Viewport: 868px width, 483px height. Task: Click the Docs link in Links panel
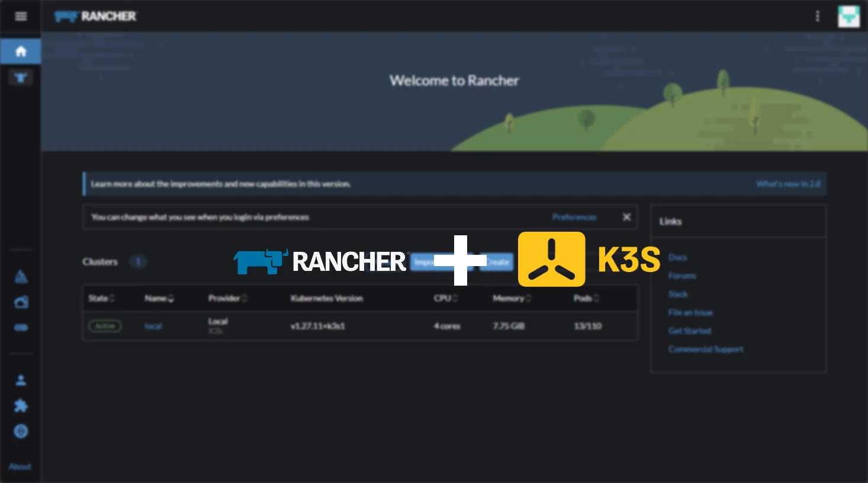pos(677,257)
